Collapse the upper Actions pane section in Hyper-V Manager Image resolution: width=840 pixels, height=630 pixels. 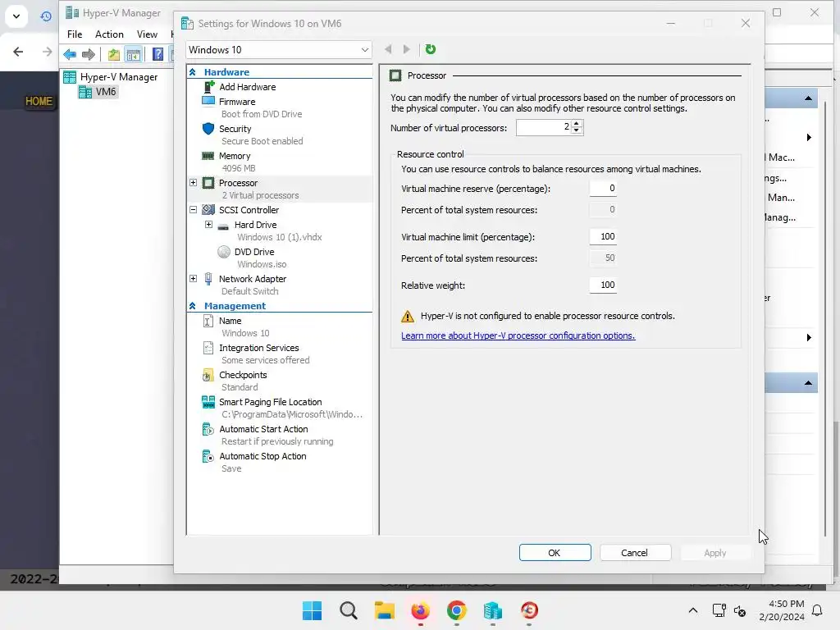[808, 98]
